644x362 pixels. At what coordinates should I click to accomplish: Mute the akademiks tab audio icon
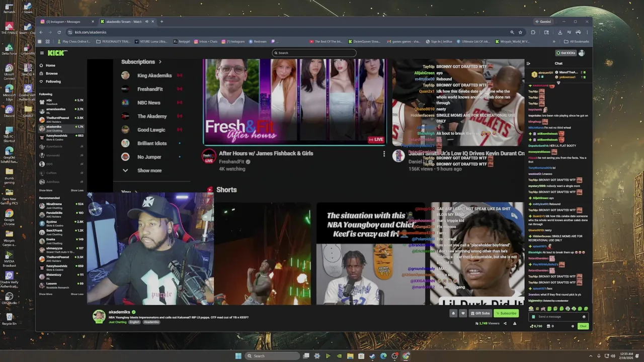[x=147, y=22]
